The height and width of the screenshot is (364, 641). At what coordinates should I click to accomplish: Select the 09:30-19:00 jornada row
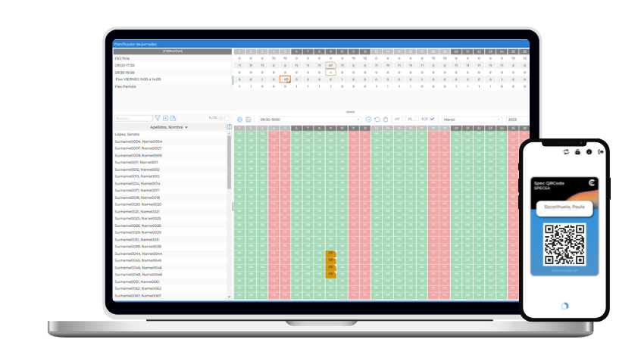(x=173, y=73)
